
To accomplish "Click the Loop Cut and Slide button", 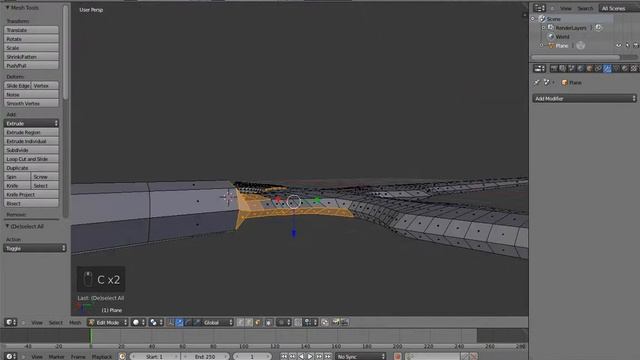I will click(31, 159).
